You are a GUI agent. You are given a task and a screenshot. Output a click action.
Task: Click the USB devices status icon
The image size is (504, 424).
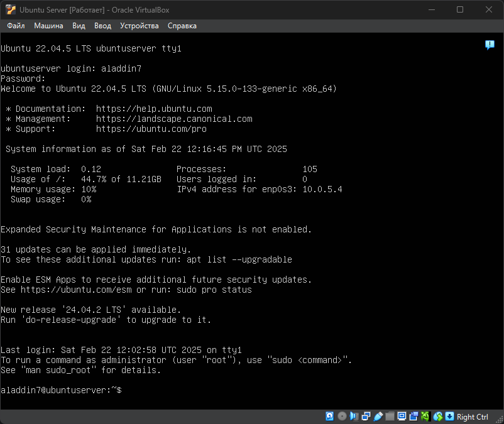tap(378, 416)
